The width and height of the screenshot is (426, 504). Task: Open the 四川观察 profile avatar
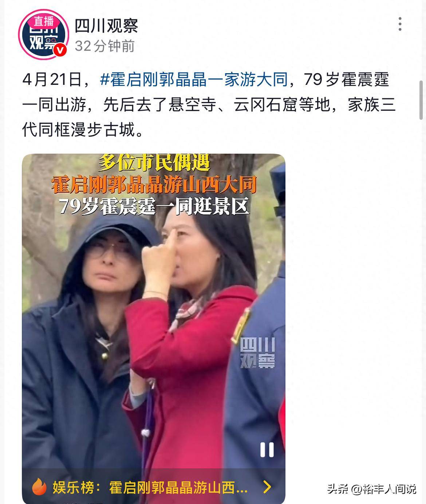43,35
